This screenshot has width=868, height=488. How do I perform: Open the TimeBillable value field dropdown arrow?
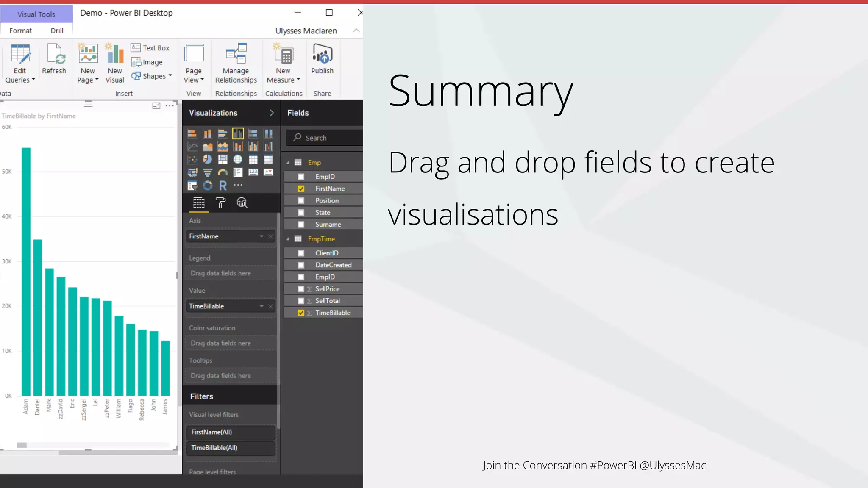click(262, 306)
